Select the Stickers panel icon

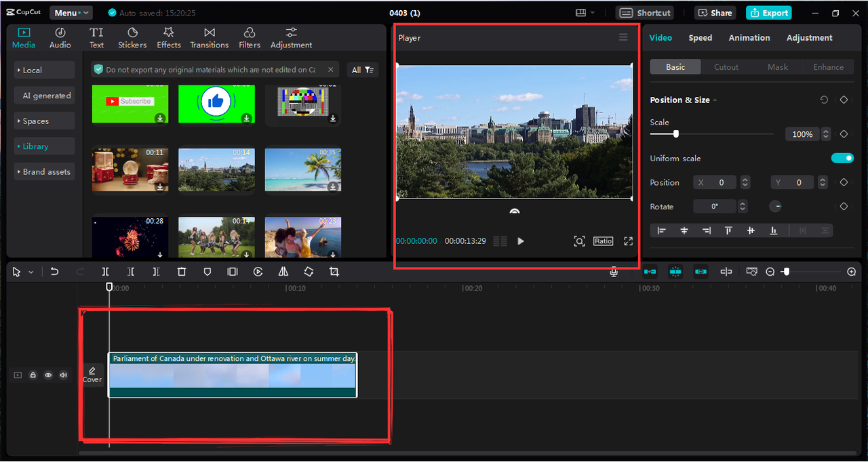(x=132, y=37)
